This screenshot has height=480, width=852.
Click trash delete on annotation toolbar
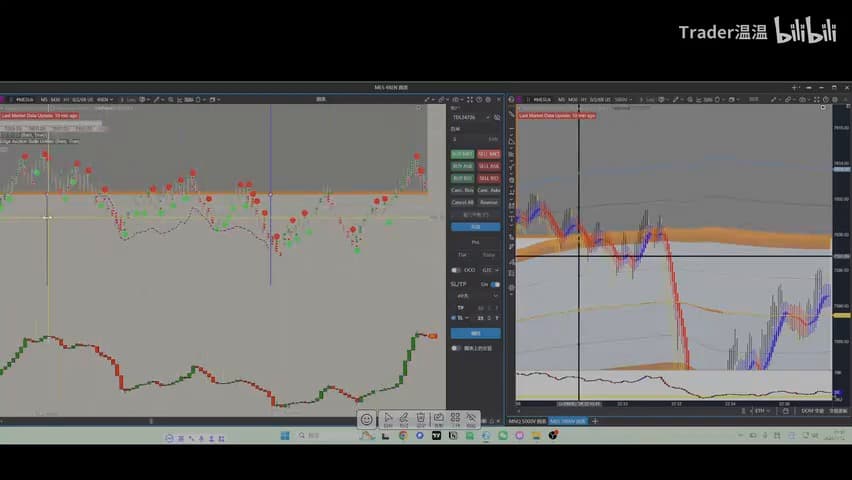point(421,419)
